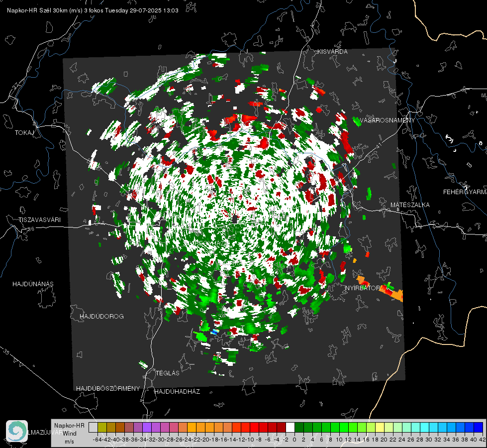Screen dimensions: 487x448
Task: Click the HAJDÚHADHÁZ city label
Action: coord(177,392)
